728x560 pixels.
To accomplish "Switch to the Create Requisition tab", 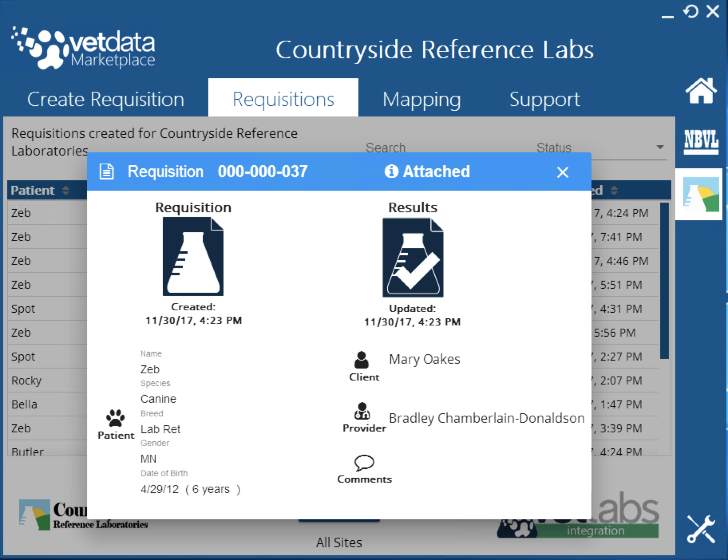I will pos(106,99).
